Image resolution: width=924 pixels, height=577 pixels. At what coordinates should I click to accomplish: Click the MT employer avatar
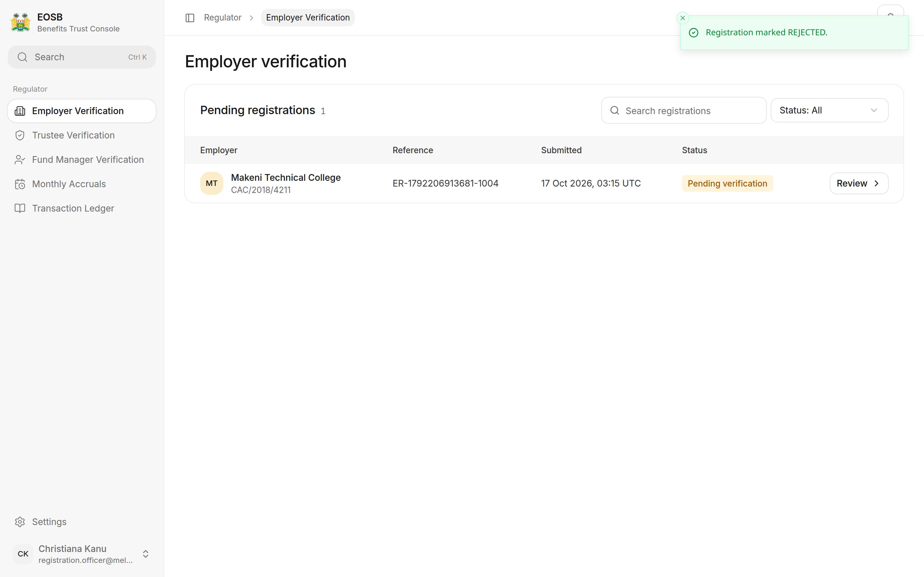pos(211,184)
